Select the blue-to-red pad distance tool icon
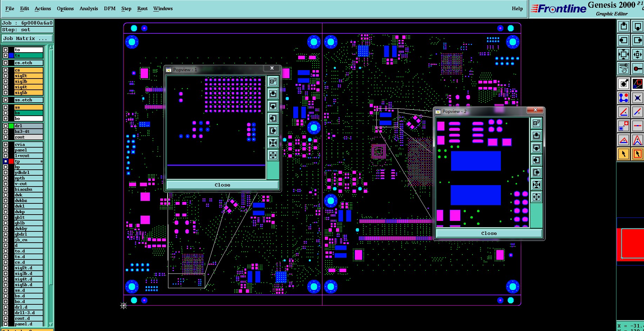Image resolution: width=644 pixels, height=331 pixels. (x=624, y=126)
